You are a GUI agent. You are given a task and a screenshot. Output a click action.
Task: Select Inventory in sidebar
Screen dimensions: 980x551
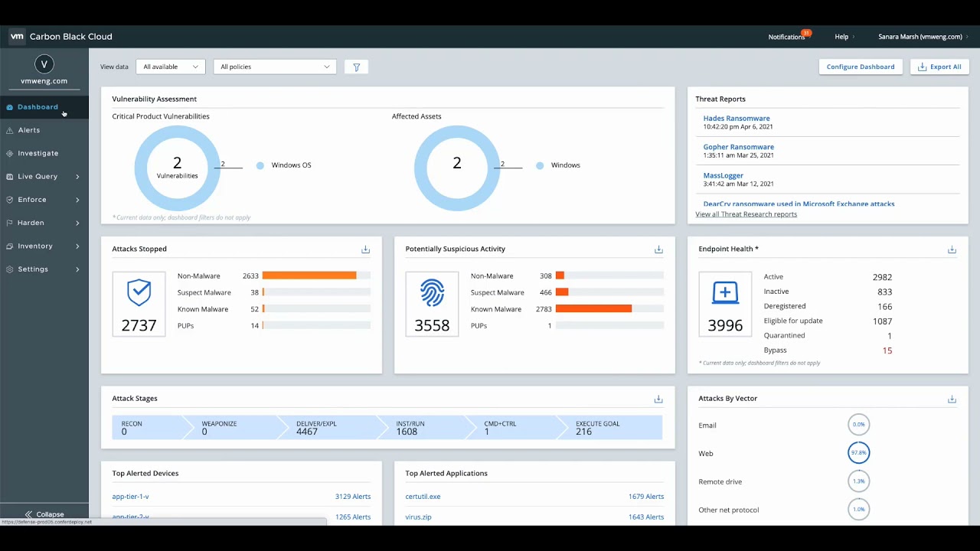pyautogui.click(x=44, y=246)
